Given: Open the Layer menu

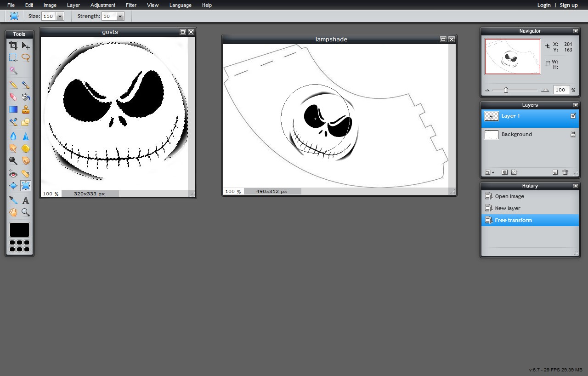Looking at the screenshot, I should click(x=73, y=5).
